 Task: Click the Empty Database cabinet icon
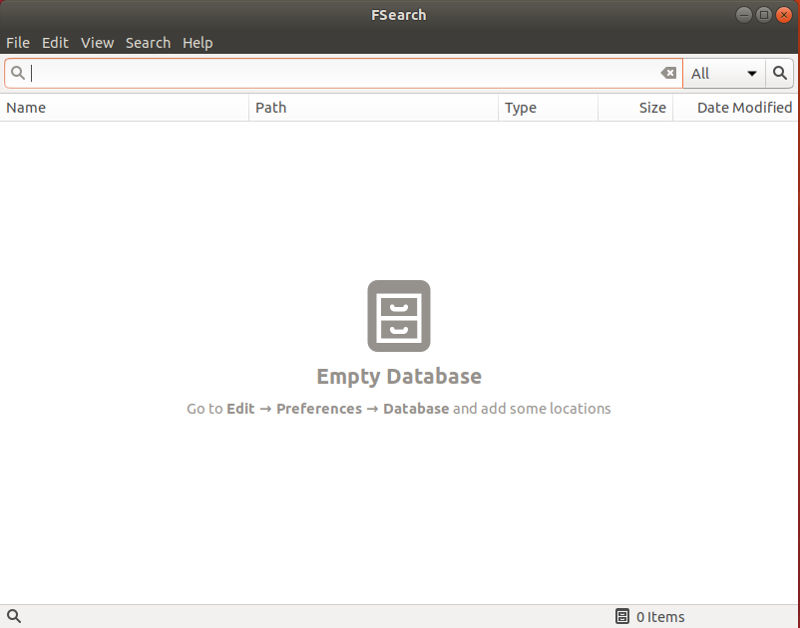pyautogui.click(x=399, y=316)
